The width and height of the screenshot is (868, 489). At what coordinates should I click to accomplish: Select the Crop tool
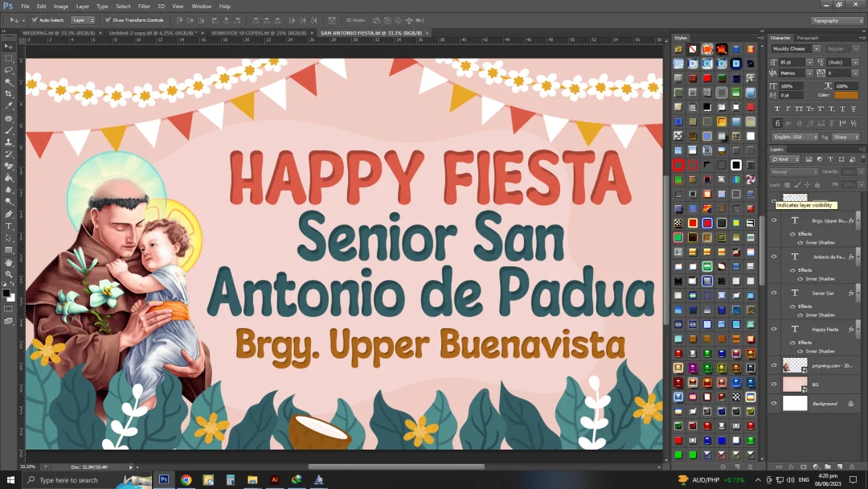8,94
